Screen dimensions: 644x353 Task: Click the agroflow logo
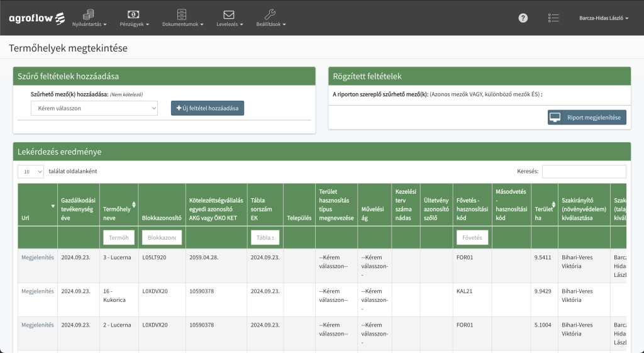pyautogui.click(x=36, y=18)
